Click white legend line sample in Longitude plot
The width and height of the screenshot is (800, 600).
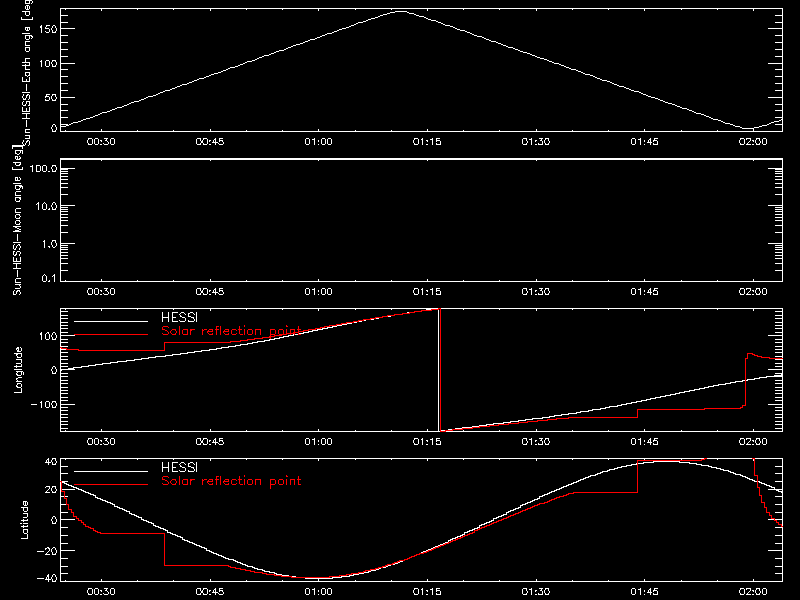[111, 321]
